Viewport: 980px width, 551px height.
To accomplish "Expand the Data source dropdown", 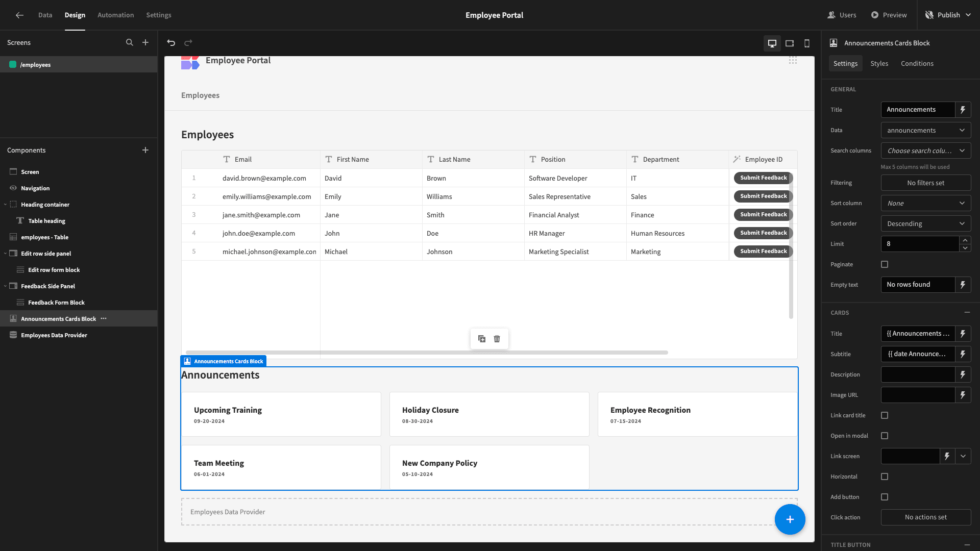I will [926, 130].
